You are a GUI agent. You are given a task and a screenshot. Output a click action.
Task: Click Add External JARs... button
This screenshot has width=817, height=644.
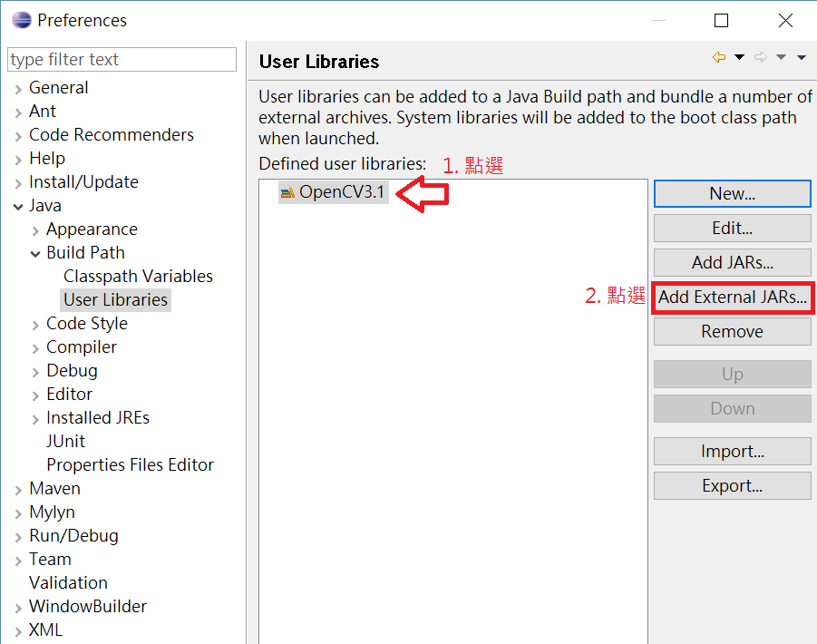pos(732,297)
